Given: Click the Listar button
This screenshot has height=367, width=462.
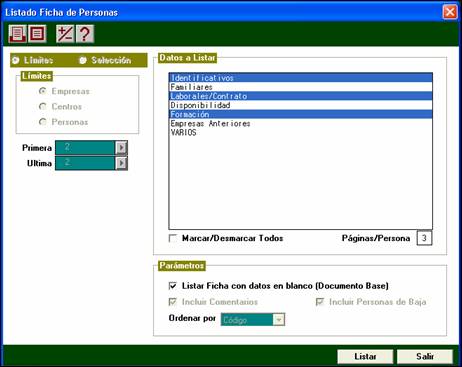Looking at the screenshot, I should coord(365,357).
